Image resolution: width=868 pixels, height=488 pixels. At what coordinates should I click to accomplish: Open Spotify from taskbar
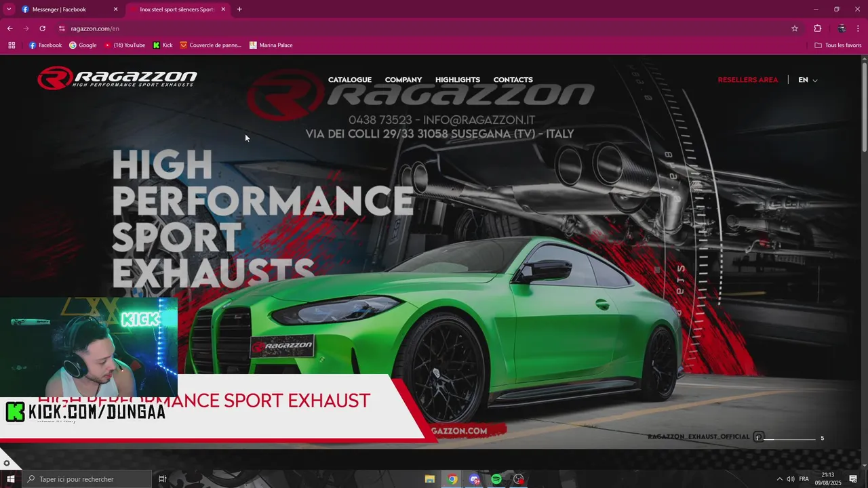(496, 479)
